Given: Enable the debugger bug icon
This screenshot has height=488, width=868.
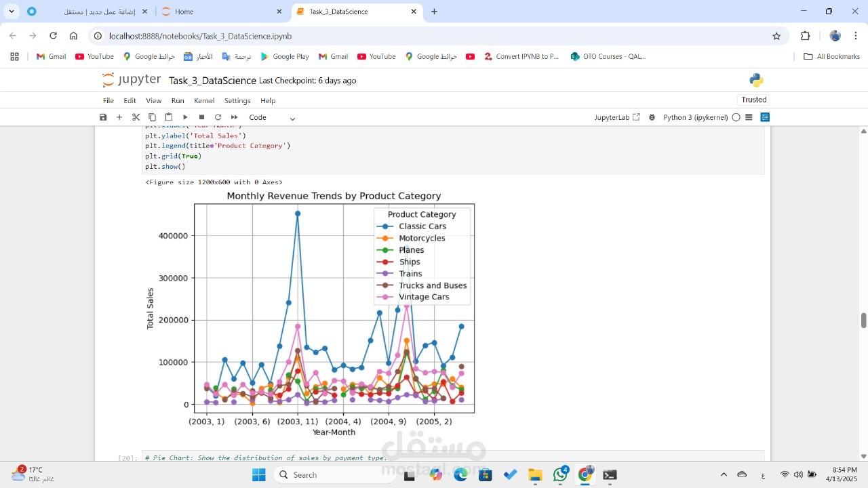Looking at the screenshot, I should click(x=652, y=117).
